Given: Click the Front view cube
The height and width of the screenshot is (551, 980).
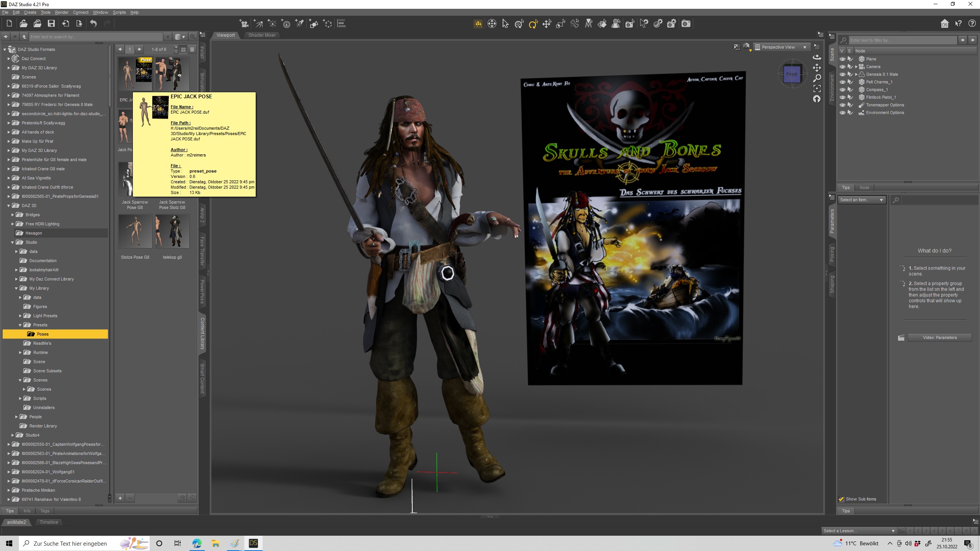Looking at the screenshot, I should 792,74.
